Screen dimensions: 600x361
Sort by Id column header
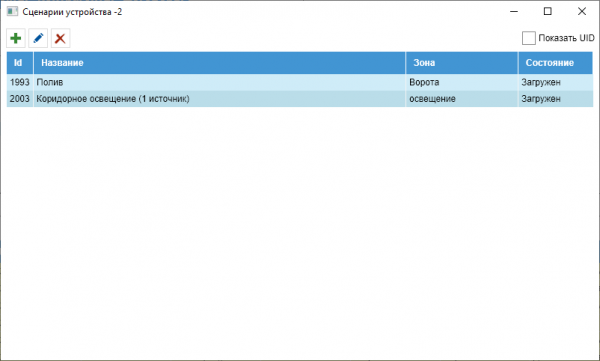pos(20,63)
